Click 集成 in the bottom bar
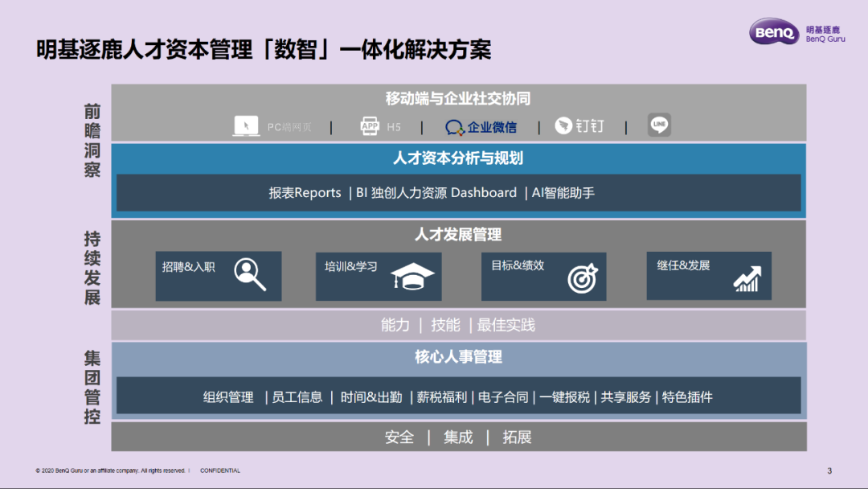 coord(458,438)
